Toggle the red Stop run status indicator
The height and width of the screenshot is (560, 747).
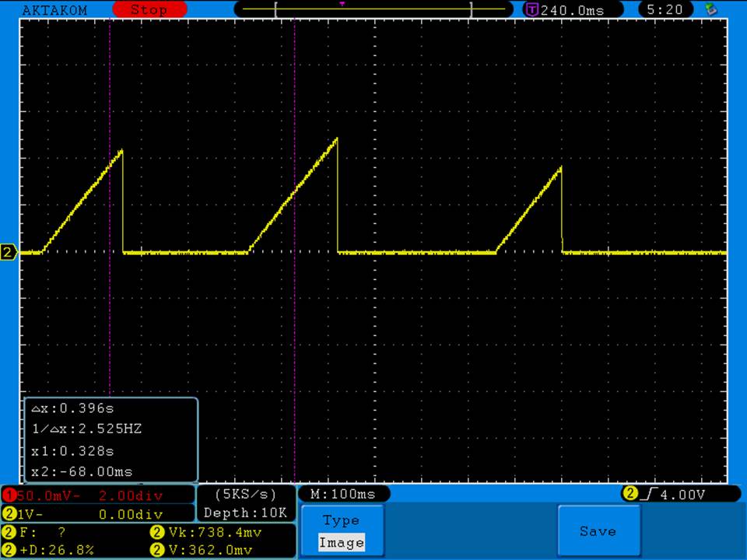tap(149, 10)
